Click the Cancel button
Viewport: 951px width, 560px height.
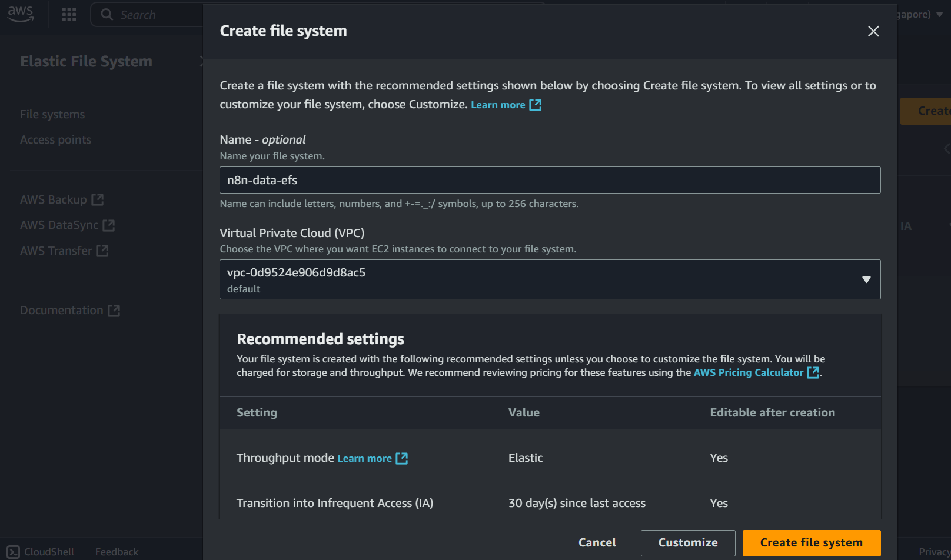597,543
